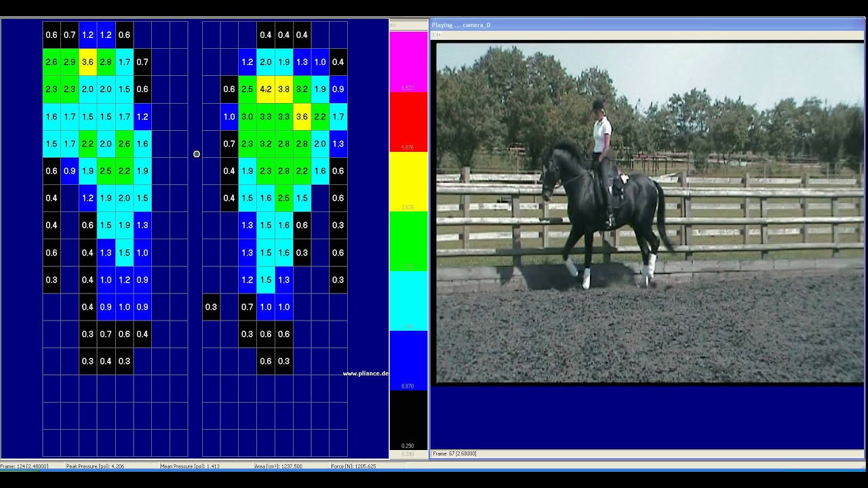Click the green 3.0 cell on right mat
Screen dimensions: 868x488
[248, 117]
